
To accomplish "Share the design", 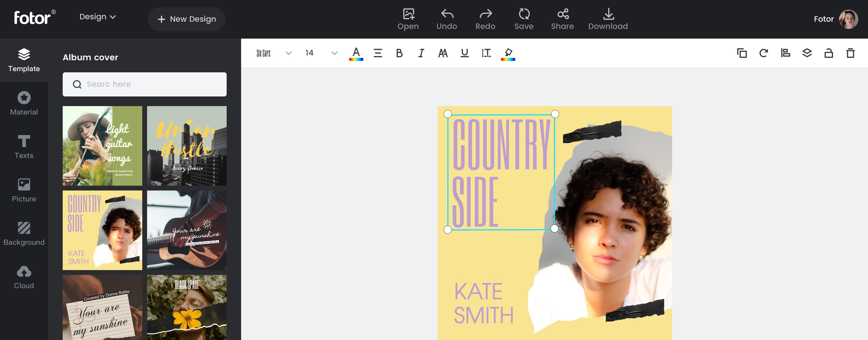I will [x=562, y=19].
